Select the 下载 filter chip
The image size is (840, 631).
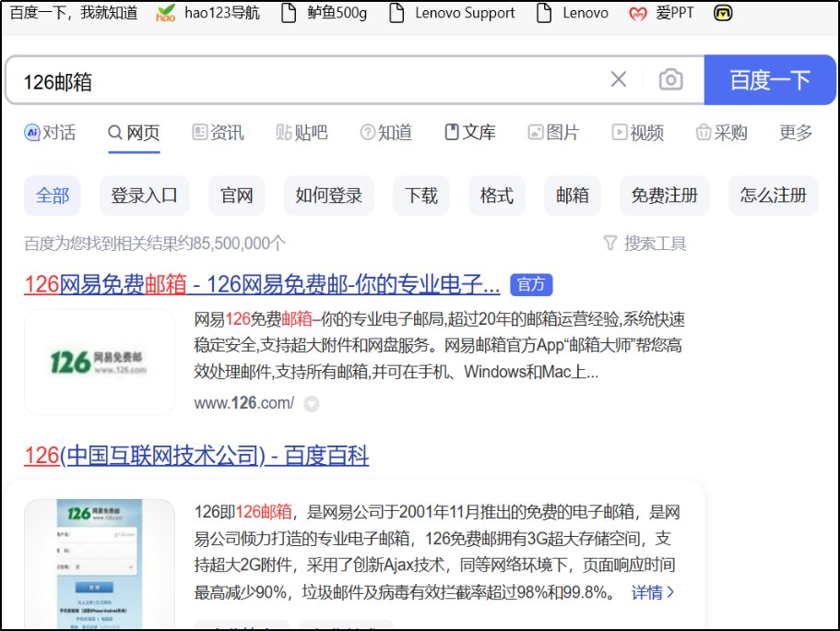click(x=420, y=195)
